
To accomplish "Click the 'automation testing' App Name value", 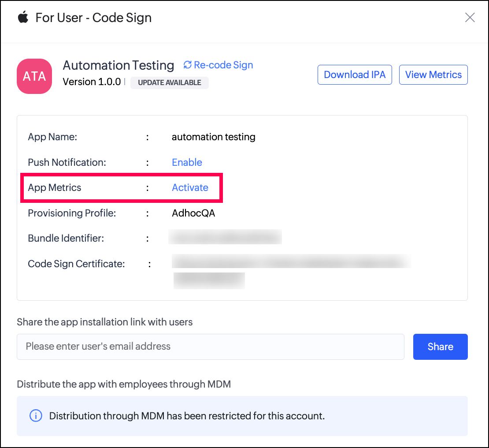I will tap(214, 137).
